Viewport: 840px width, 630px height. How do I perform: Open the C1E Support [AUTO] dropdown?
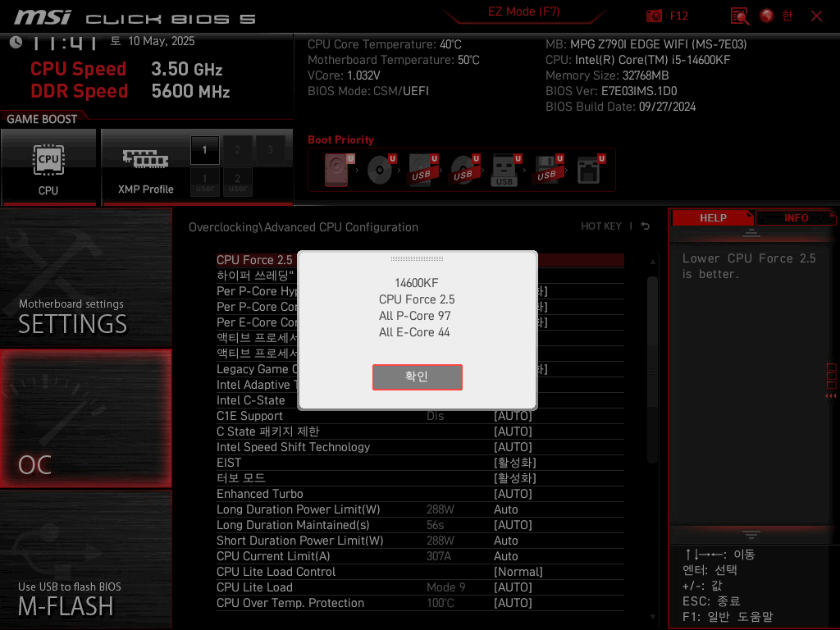513,416
